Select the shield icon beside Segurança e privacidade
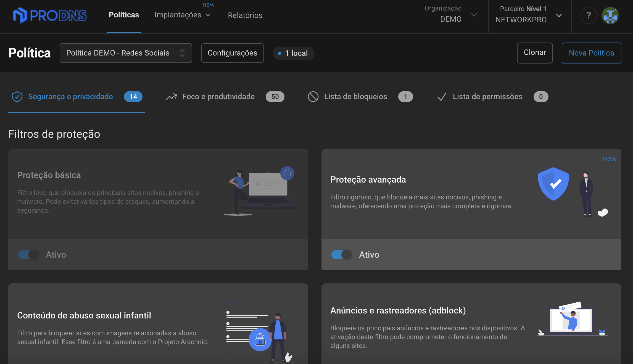The image size is (633, 364). [17, 97]
